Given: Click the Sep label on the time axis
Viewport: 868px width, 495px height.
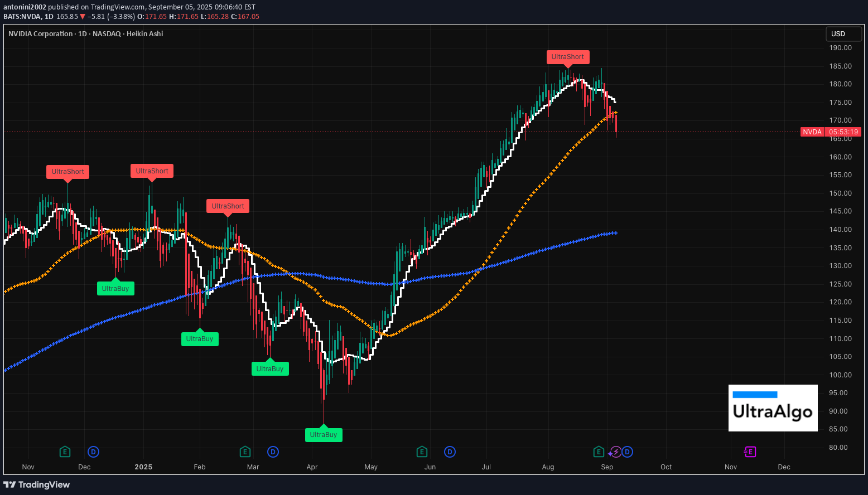Looking at the screenshot, I should click(x=607, y=467).
